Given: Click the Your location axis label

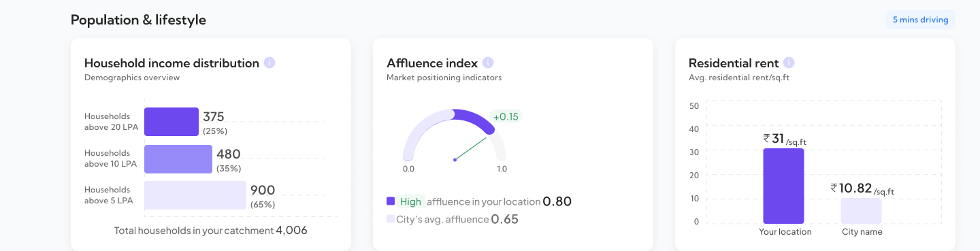Looking at the screenshot, I should tap(785, 232).
